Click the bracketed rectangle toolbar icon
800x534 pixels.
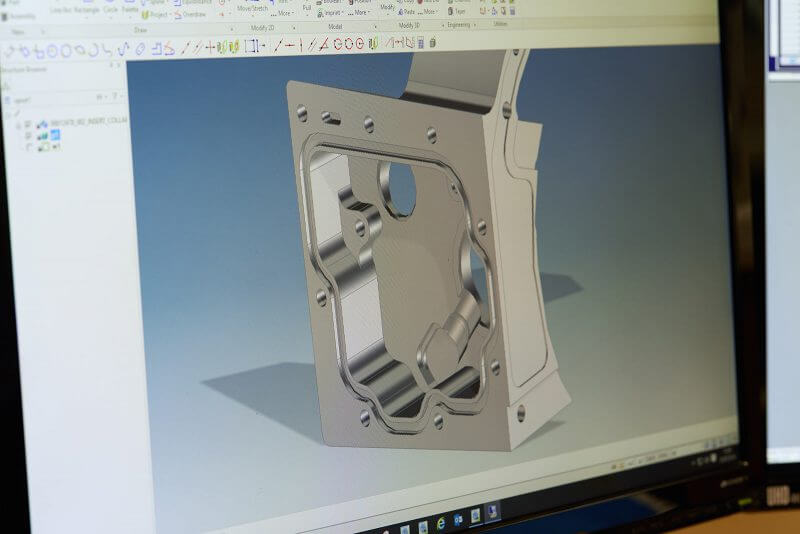click(251, 47)
